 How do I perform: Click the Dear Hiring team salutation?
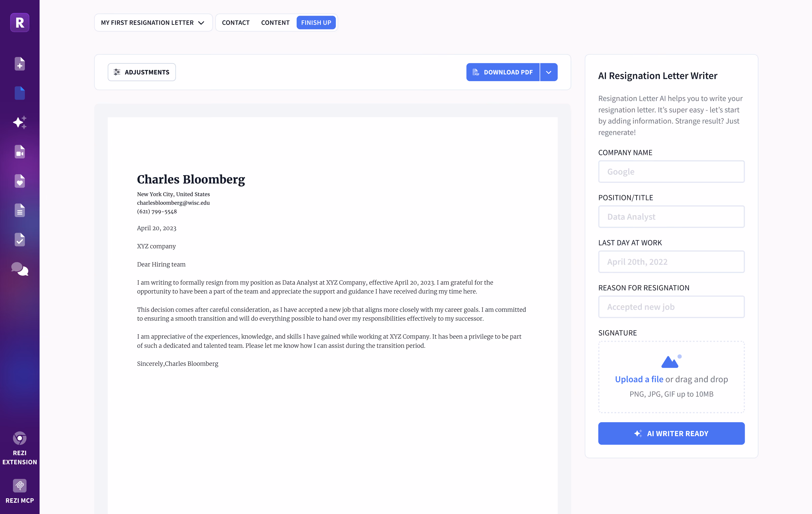pyautogui.click(x=161, y=264)
